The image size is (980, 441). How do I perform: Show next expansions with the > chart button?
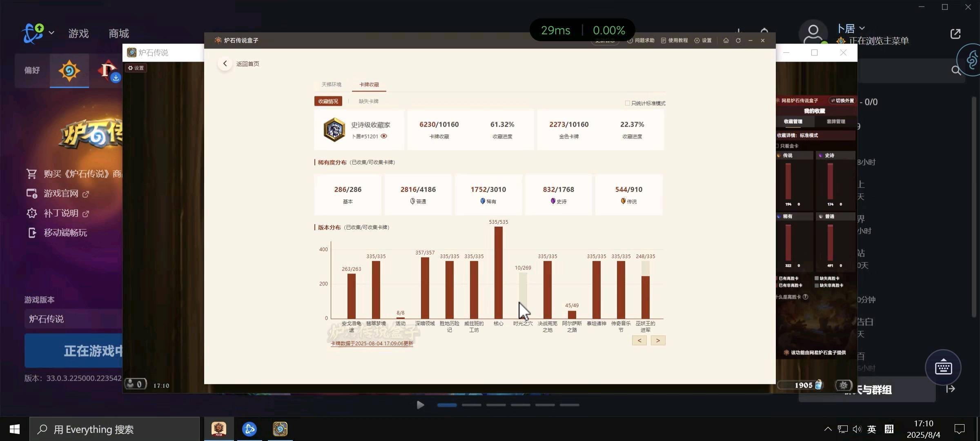pyautogui.click(x=658, y=341)
